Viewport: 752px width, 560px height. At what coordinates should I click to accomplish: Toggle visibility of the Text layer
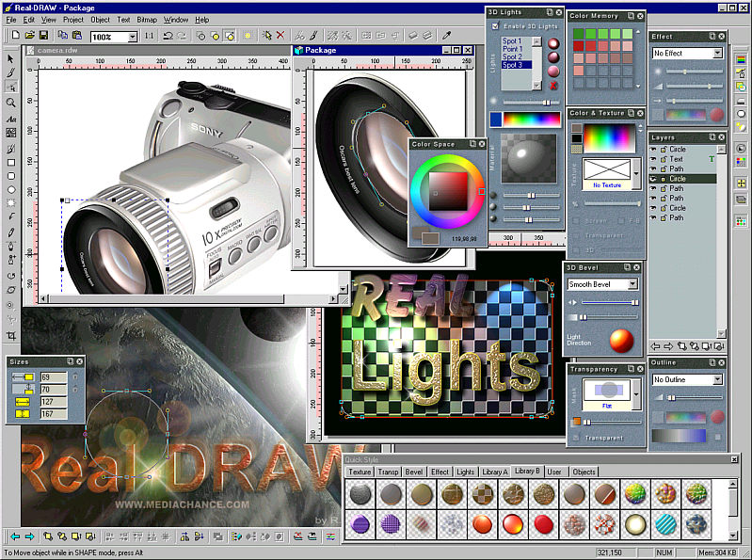(653, 159)
